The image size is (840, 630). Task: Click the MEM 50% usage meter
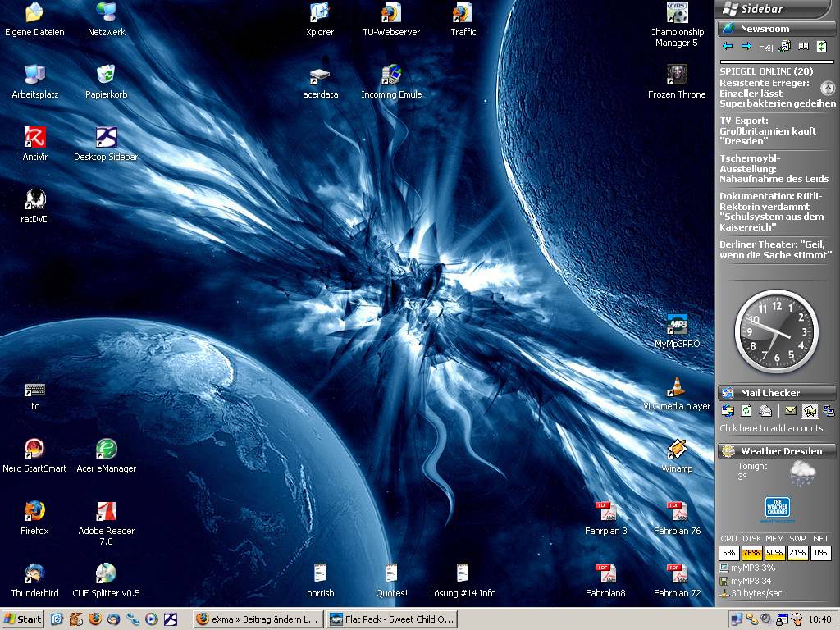774,552
